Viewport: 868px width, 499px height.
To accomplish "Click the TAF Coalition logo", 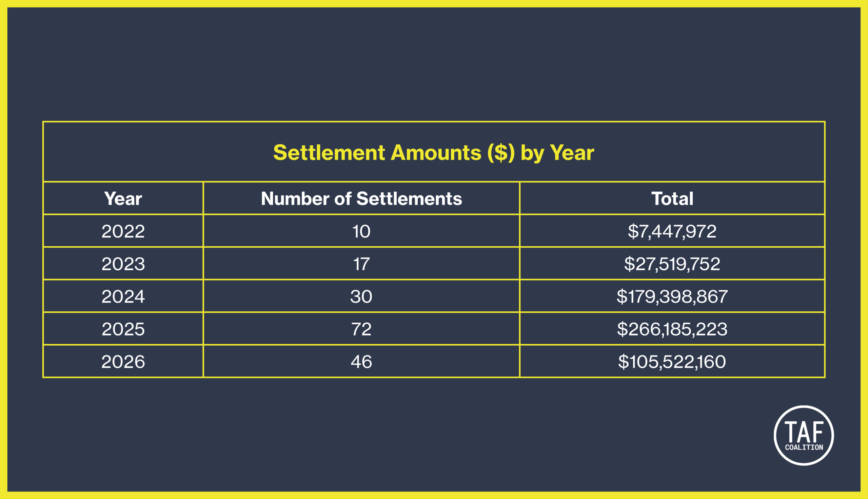I will [804, 435].
